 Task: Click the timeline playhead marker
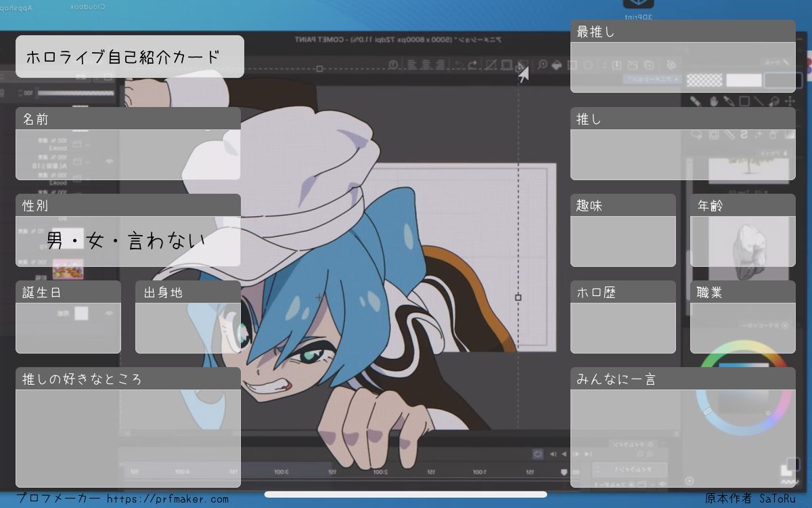coord(563,472)
